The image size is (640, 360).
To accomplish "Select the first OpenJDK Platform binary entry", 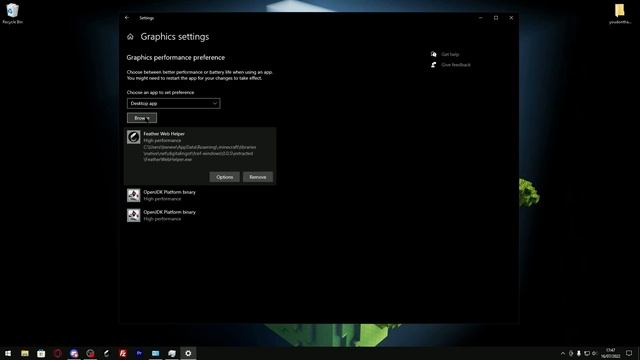I will tap(200, 195).
